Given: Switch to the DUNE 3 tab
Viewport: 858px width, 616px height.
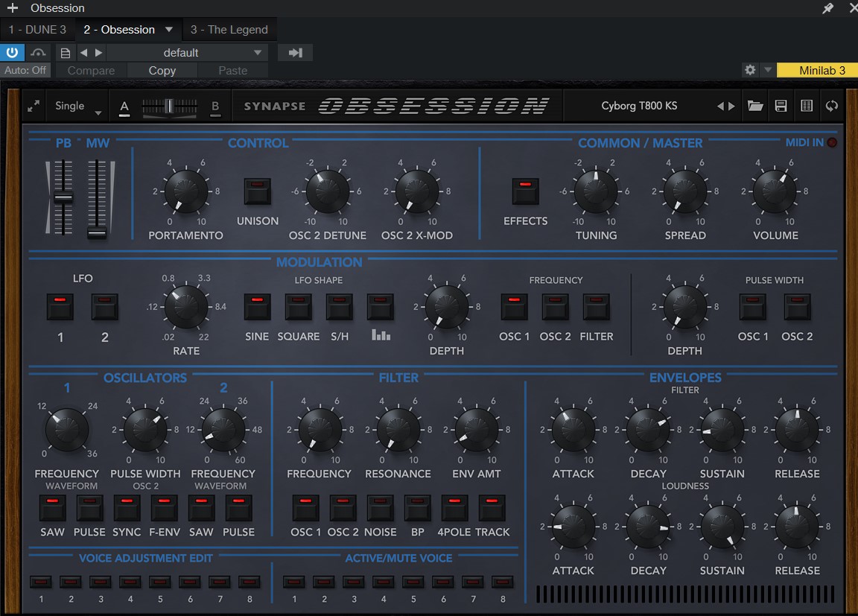Looking at the screenshot, I should click(37, 30).
